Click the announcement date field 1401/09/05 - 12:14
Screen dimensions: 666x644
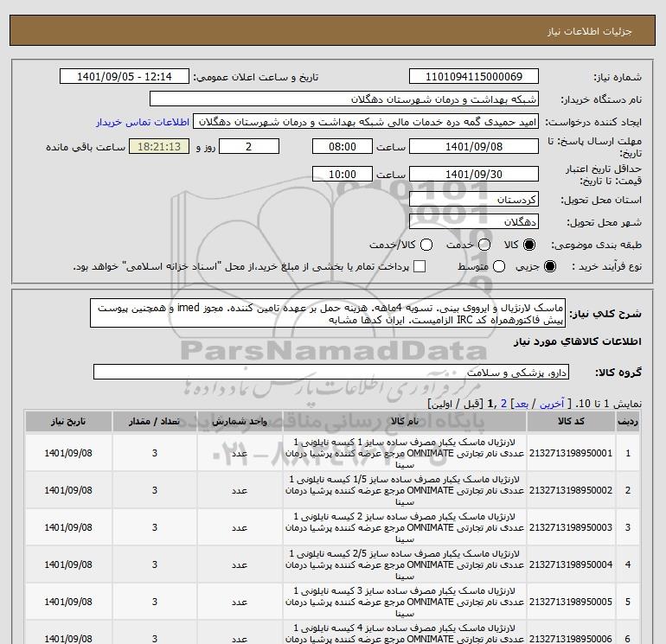(x=125, y=77)
